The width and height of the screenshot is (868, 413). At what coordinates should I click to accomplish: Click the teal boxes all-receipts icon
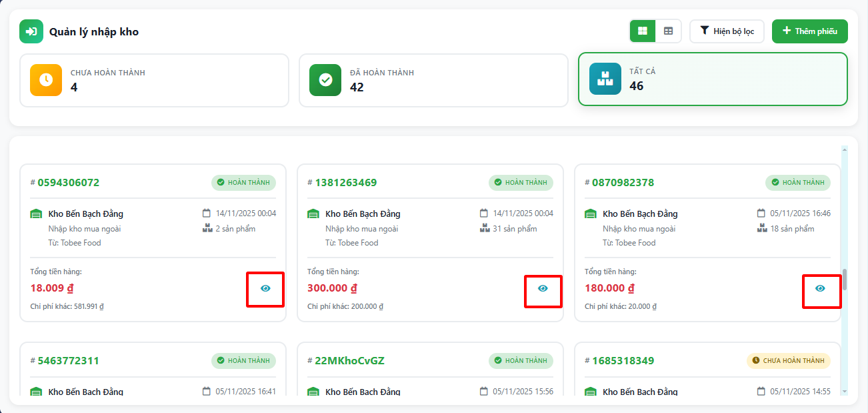(605, 79)
